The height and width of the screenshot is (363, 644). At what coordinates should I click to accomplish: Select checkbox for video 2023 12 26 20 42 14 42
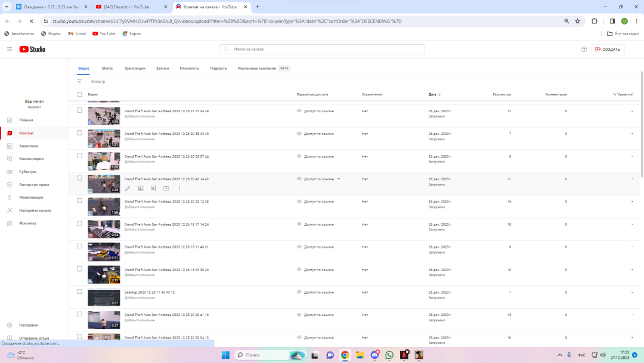pyautogui.click(x=79, y=178)
